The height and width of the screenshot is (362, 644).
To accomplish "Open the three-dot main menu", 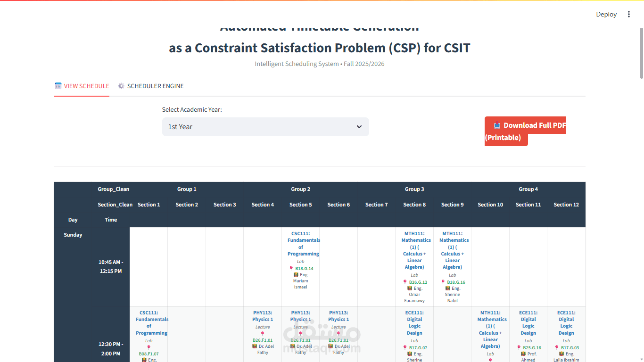I will 628,14.
